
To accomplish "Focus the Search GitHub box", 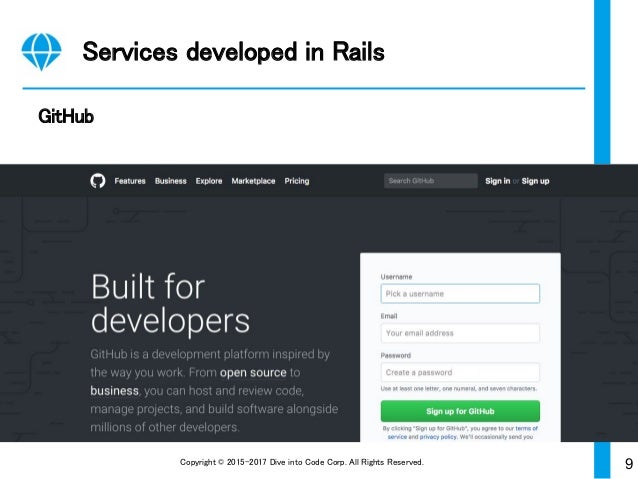I will [x=430, y=181].
